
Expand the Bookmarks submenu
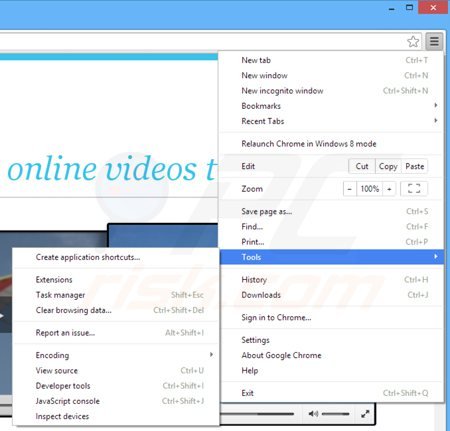(x=332, y=106)
